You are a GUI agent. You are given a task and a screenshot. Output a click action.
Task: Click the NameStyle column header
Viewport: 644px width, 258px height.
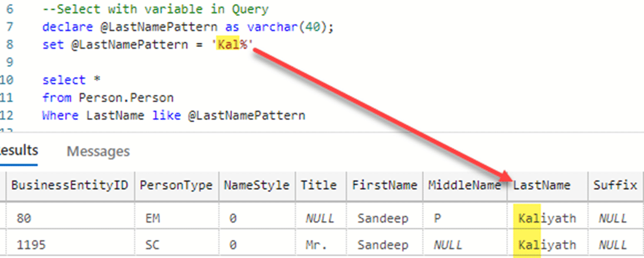click(x=256, y=185)
